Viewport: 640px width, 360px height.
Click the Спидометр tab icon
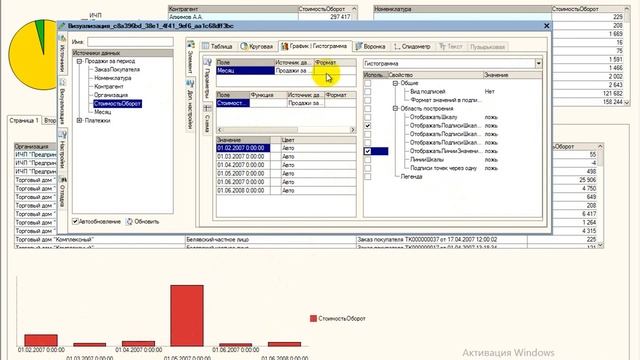(x=396, y=47)
